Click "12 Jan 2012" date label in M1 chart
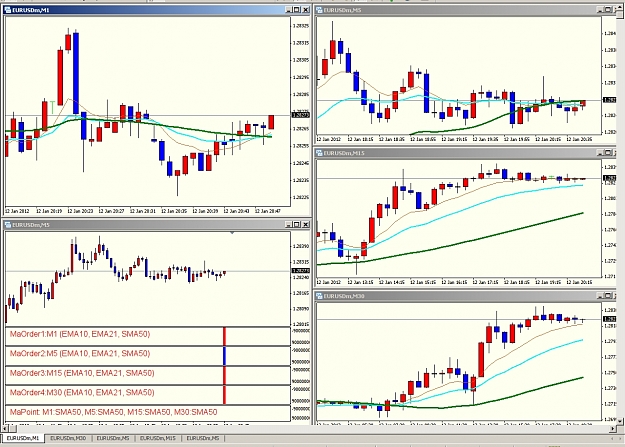 16,211
